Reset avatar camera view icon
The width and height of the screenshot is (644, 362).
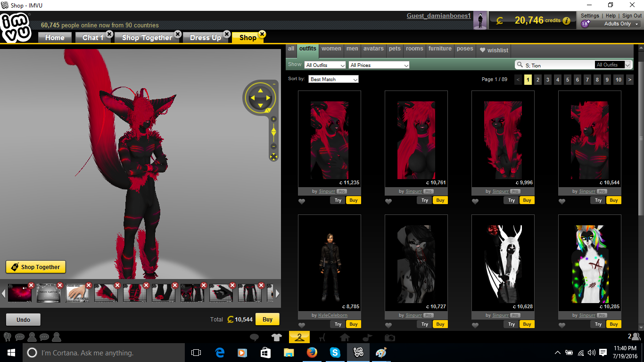click(273, 156)
